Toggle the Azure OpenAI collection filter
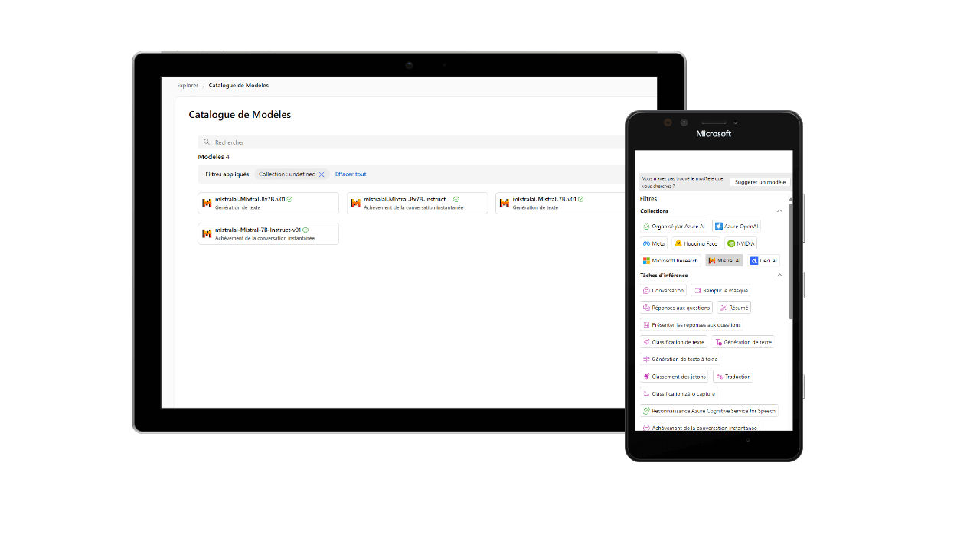The width and height of the screenshot is (980, 551). [737, 227]
